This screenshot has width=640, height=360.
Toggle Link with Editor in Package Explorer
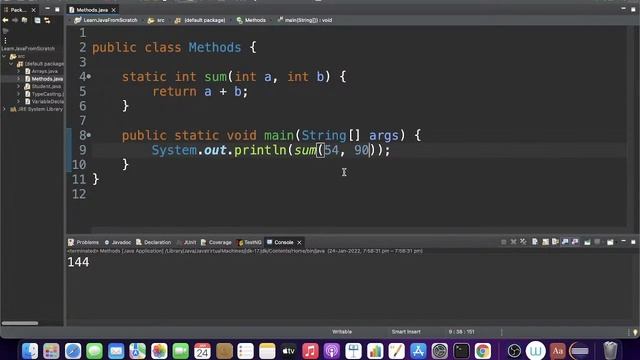[47, 20]
